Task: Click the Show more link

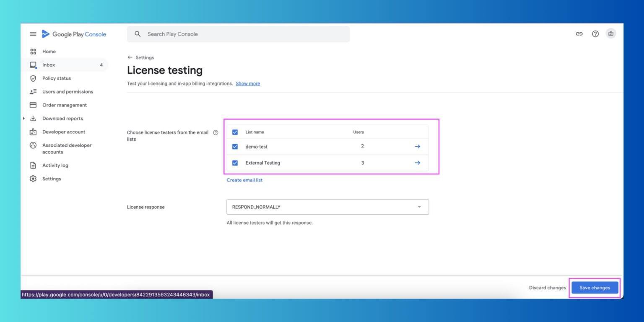Action: 248,83
